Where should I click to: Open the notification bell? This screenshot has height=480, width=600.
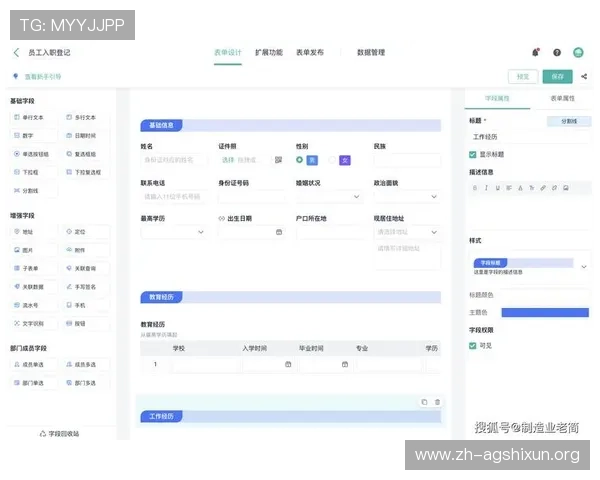tap(536, 52)
